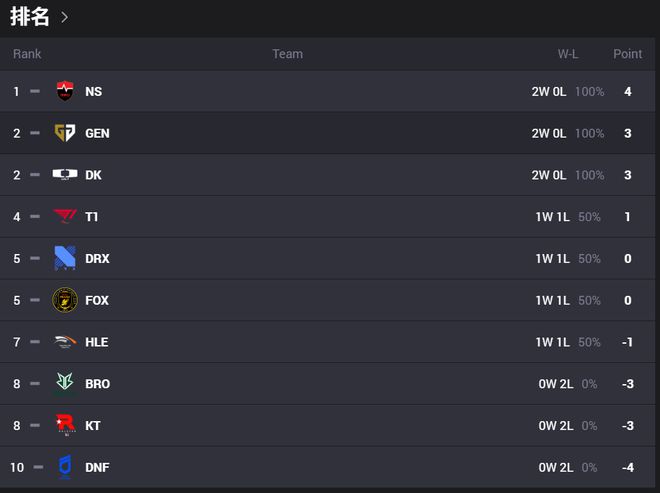The width and height of the screenshot is (660, 493).
Task: Click the BRO team logo
Action: coord(65,383)
